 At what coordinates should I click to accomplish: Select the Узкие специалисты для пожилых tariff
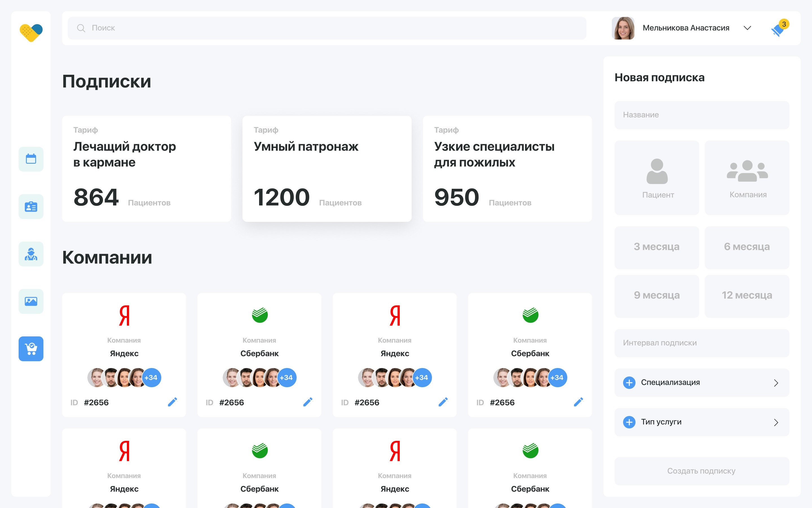coord(507,169)
